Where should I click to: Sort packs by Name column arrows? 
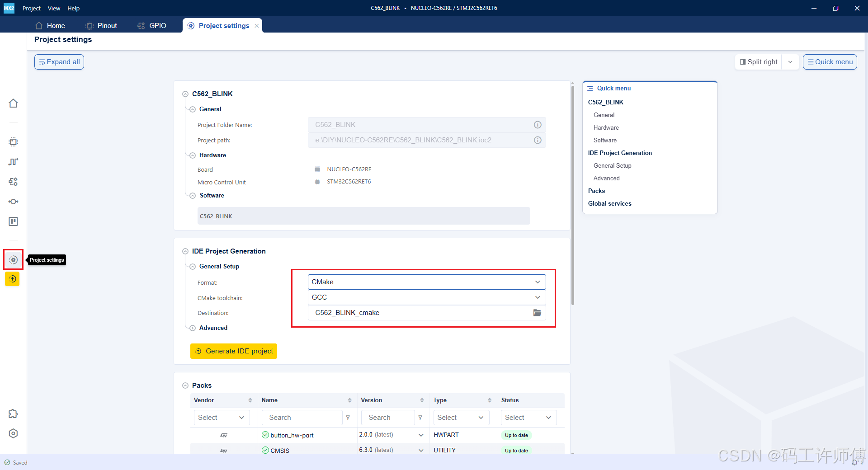pos(349,400)
